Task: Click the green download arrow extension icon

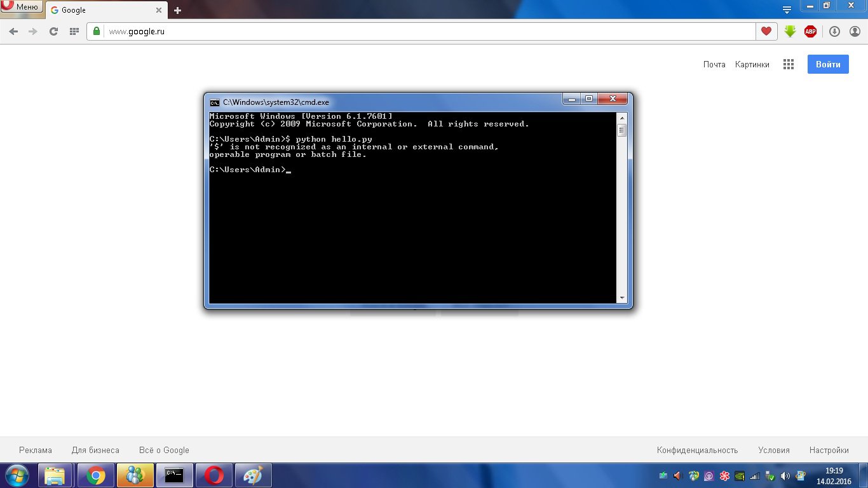Action: [x=790, y=31]
